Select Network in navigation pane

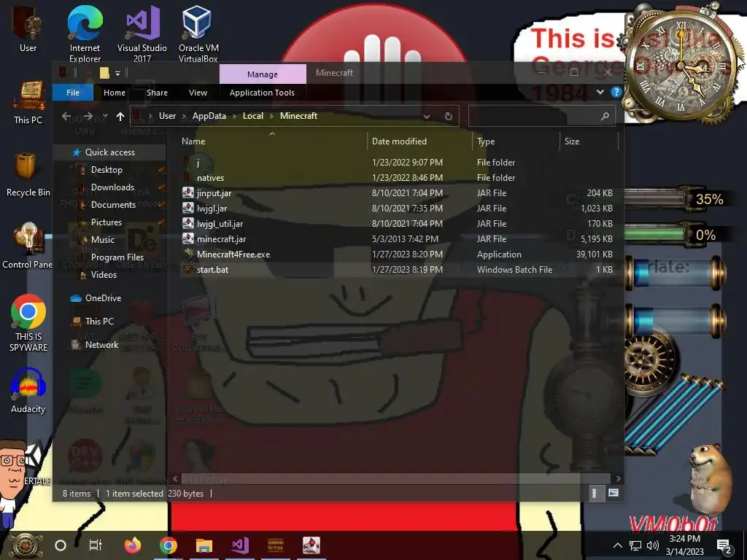[x=101, y=345]
